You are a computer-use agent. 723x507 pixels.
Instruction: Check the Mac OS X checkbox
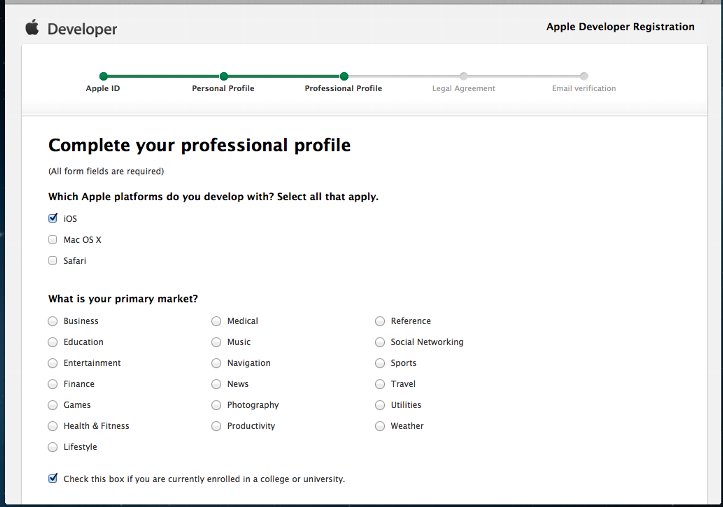click(x=53, y=240)
